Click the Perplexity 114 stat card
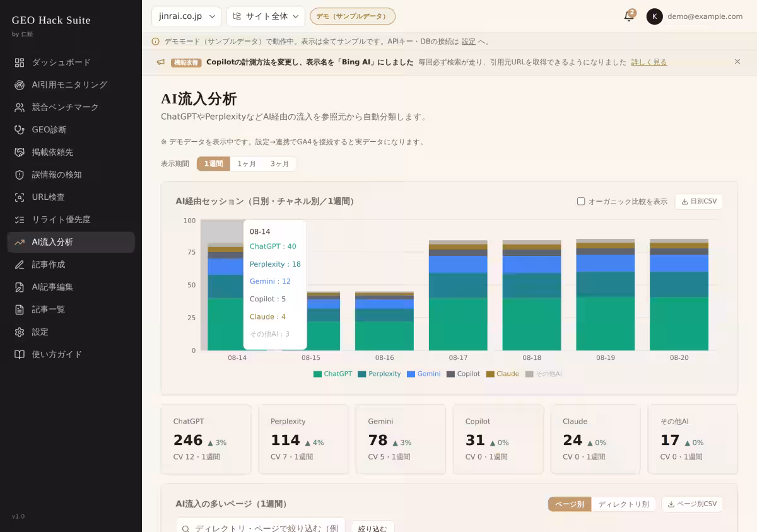Screen dimensions: 757x532 [x=303, y=439]
